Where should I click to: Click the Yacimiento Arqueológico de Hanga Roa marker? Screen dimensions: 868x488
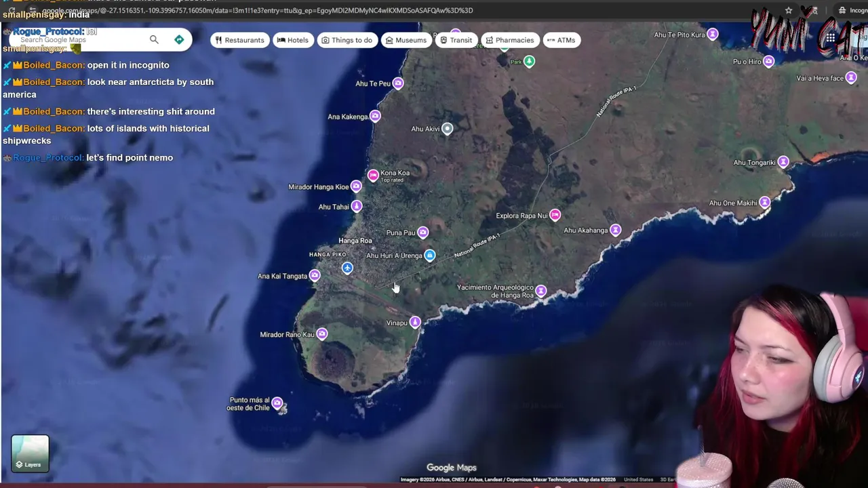540,291
